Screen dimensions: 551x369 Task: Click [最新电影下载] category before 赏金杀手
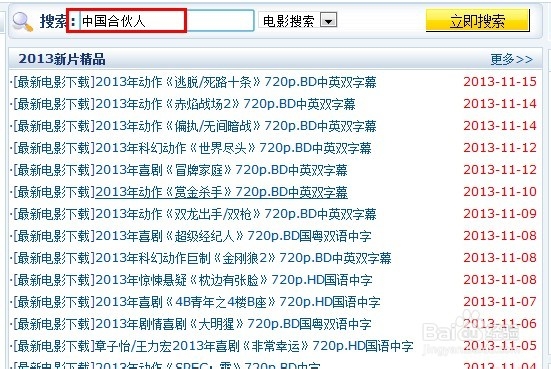click(x=54, y=192)
